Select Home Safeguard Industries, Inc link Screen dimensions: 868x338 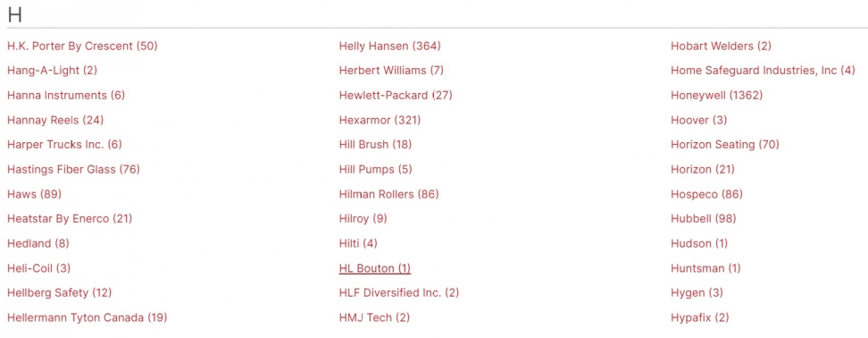pyautogui.click(x=763, y=71)
